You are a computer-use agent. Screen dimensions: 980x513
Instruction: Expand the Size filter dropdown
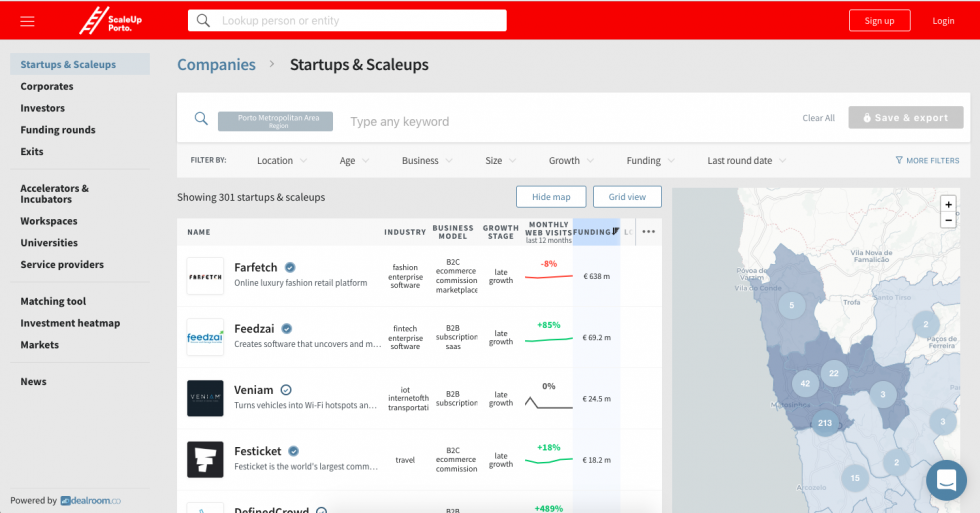click(x=501, y=161)
